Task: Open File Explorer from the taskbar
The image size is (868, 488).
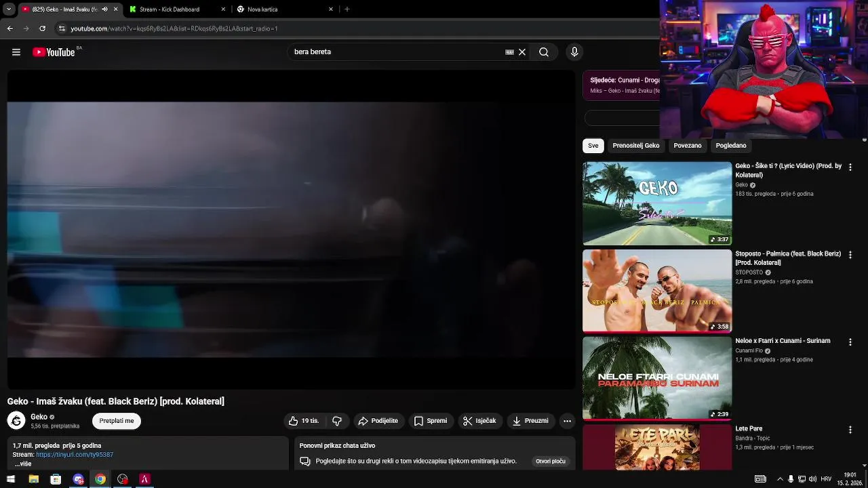Action: (x=34, y=479)
